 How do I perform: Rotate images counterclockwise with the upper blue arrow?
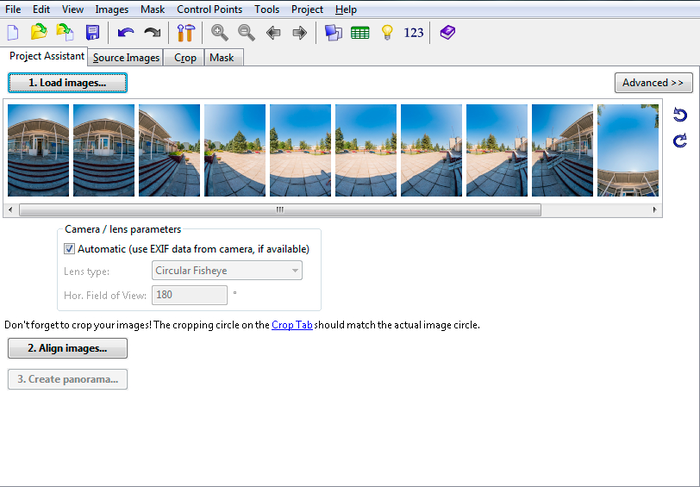point(680,115)
